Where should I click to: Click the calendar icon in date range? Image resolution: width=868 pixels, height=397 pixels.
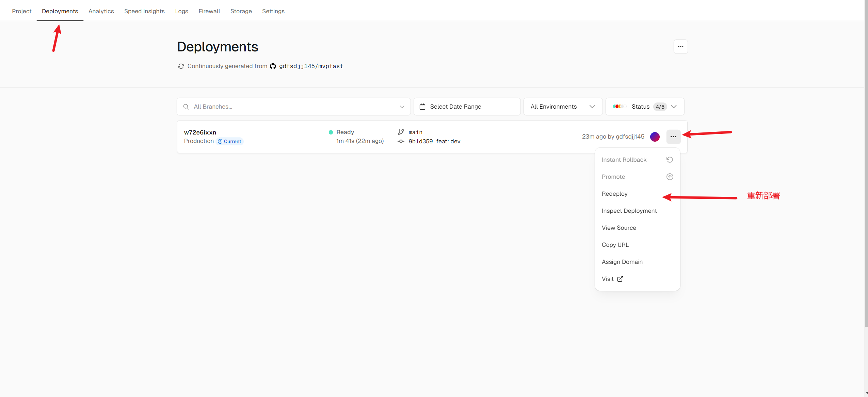(x=422, y=107)
